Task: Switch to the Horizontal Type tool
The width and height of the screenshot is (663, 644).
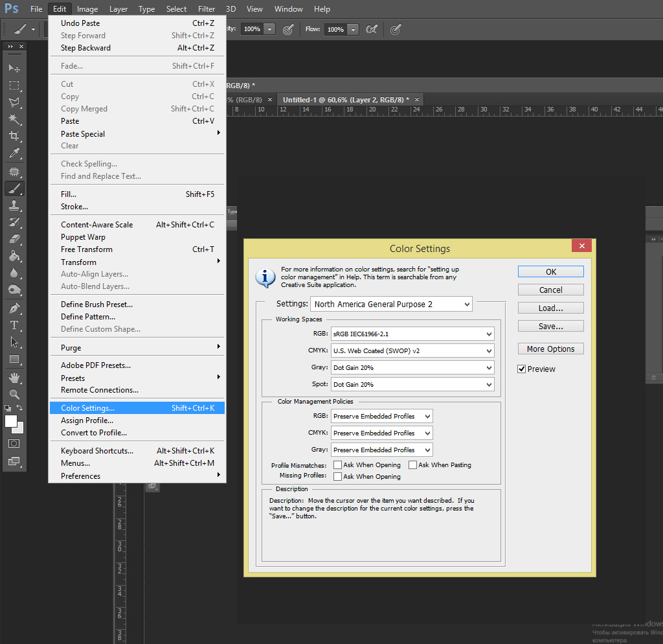Action: click(14, 325)
